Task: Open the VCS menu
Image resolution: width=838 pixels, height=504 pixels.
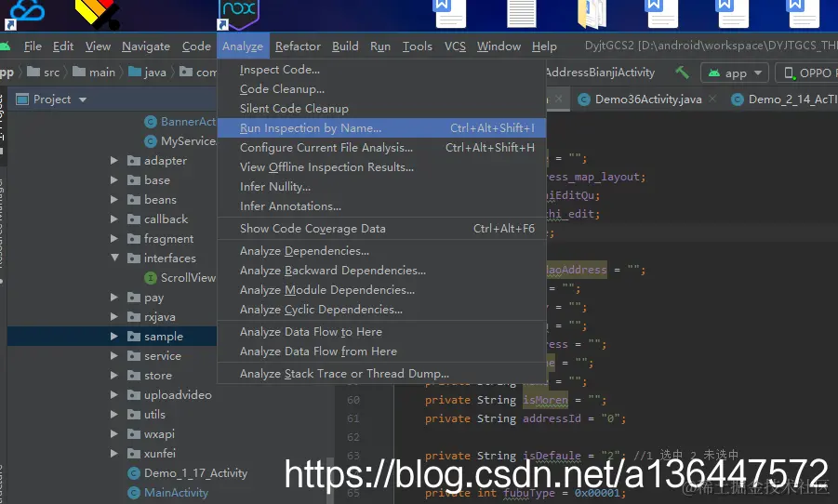Action: [x=455, y=46]
